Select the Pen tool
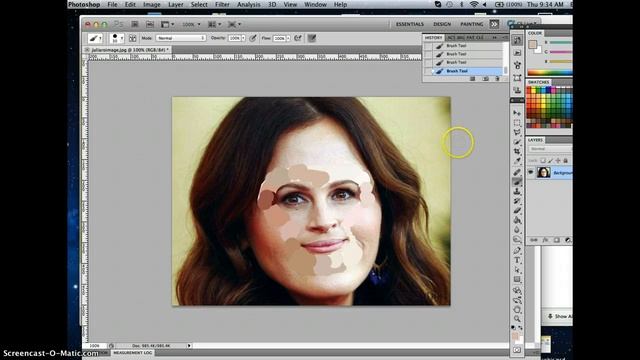The width and height of the screenshot is (640, 360). coord(517,250)
